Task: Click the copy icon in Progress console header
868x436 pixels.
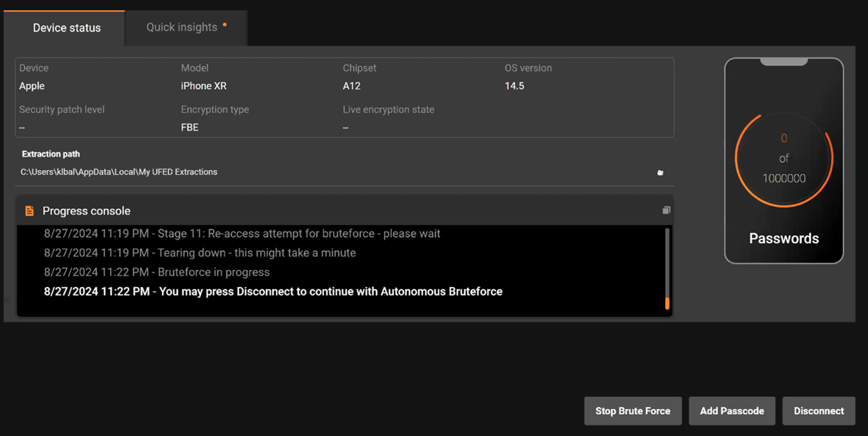Action: pos(666,211)
